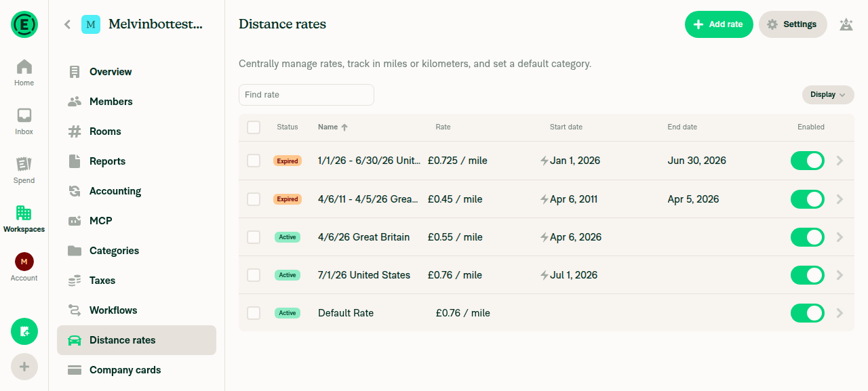Disable the 7/1/26 United States toggle
868x391 pixels.
[808, 275]
